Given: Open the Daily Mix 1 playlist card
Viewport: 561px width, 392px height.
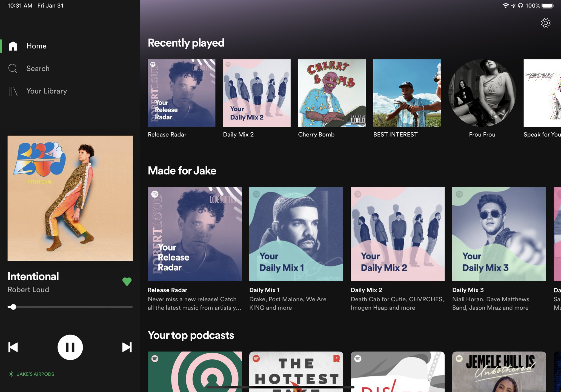Looking at the screenshot, I should (296, 234).
